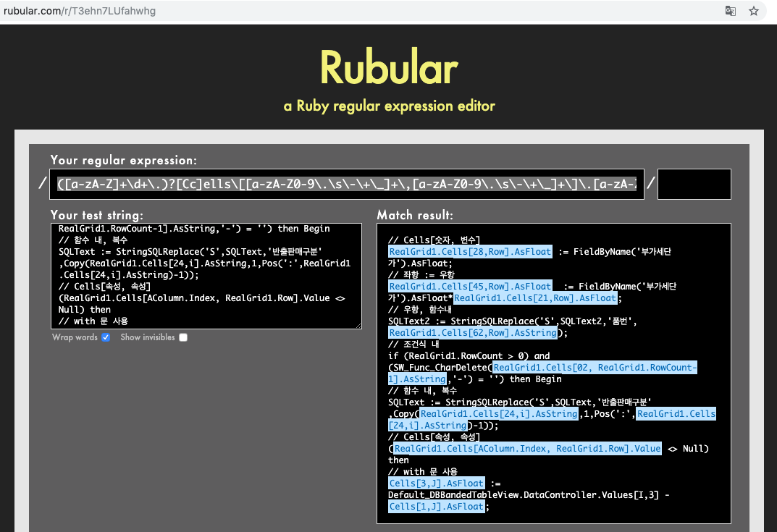Click the translate page icon in address bar
This screenshot has height=532, width=777.
[731, 11]
